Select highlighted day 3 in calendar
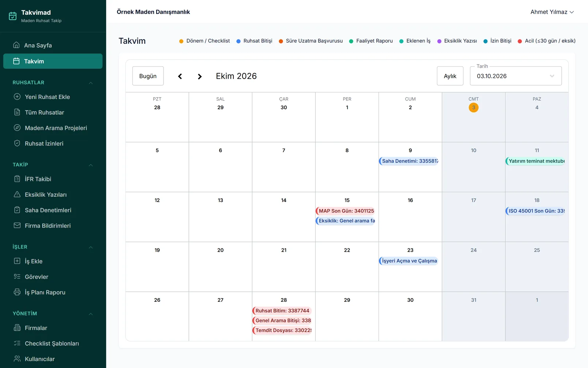 473,107
